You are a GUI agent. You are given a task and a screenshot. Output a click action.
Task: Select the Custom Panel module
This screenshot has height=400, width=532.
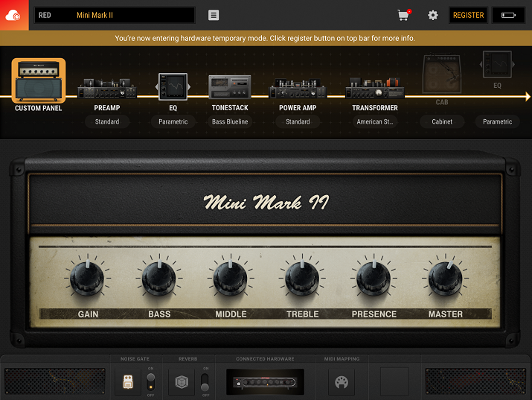(39, 81)
